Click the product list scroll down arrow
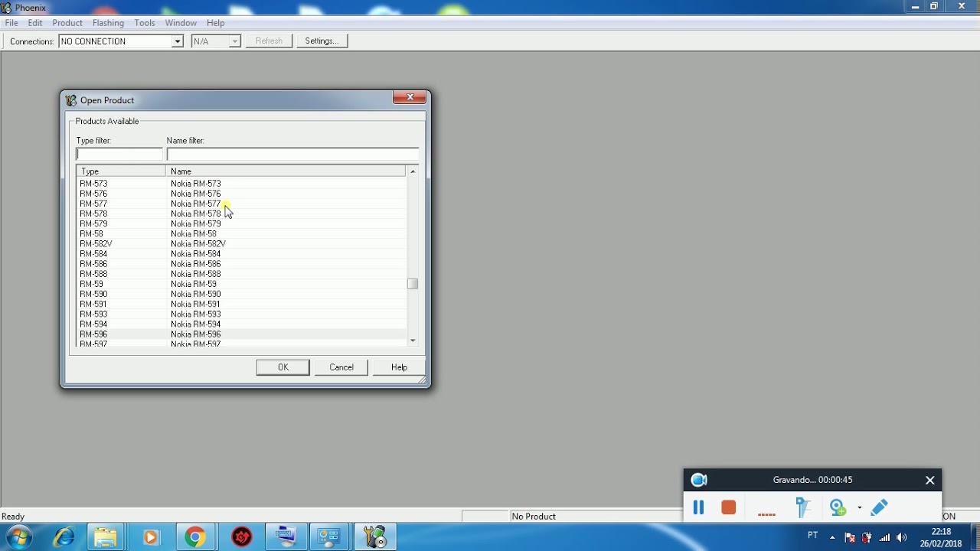 point(413,341)
